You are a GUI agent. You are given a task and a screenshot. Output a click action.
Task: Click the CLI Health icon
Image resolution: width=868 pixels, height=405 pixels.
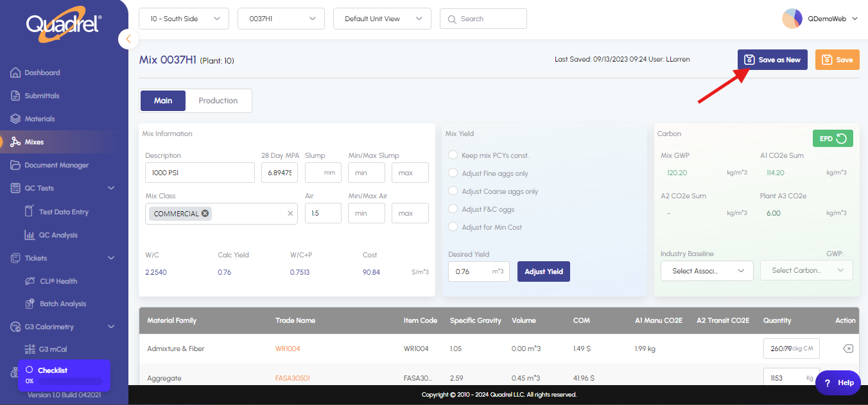pos(29,281)
